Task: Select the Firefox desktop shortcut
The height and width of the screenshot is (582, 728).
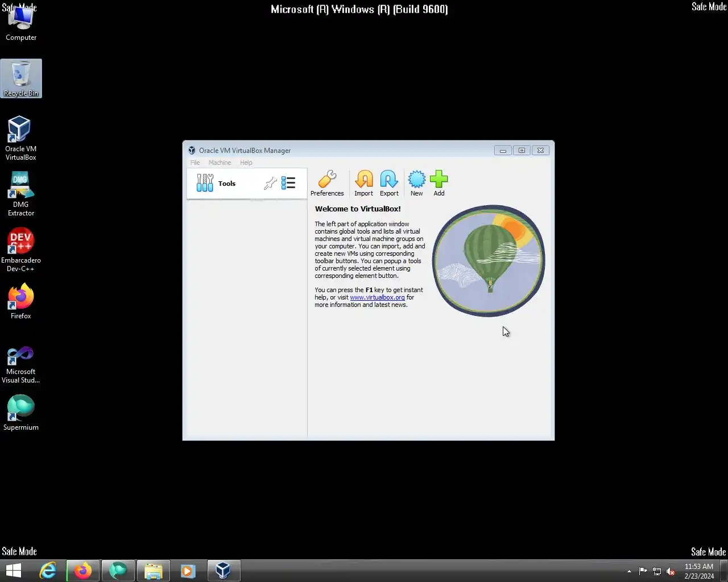Action: [21, 301]
